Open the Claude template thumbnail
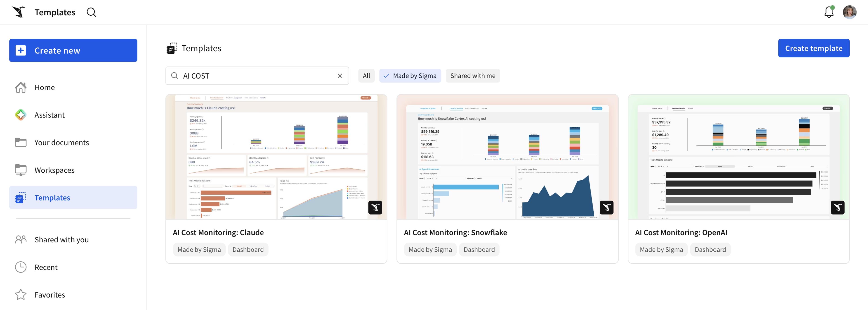868x310 pixels. tap(276, 157)
